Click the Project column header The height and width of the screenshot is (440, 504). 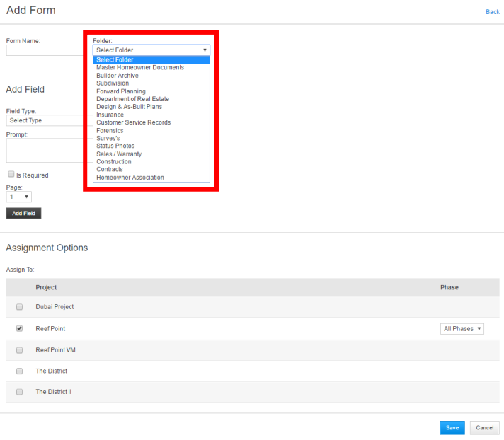[x=46, y=287]
